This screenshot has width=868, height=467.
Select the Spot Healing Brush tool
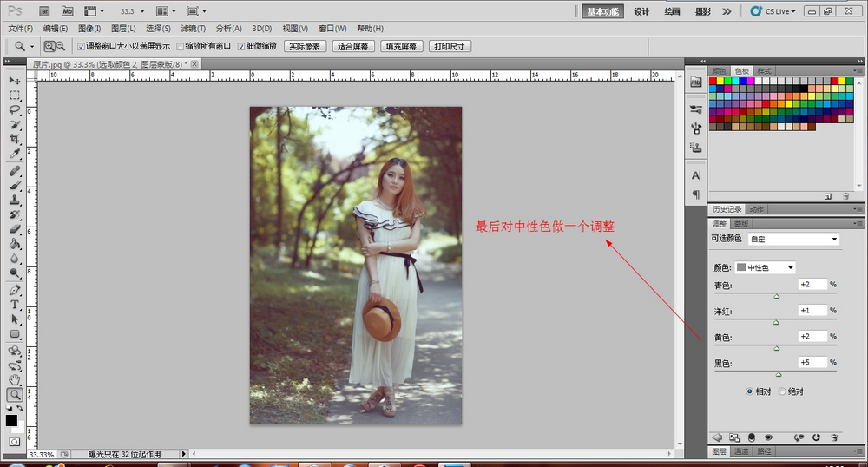15,171
